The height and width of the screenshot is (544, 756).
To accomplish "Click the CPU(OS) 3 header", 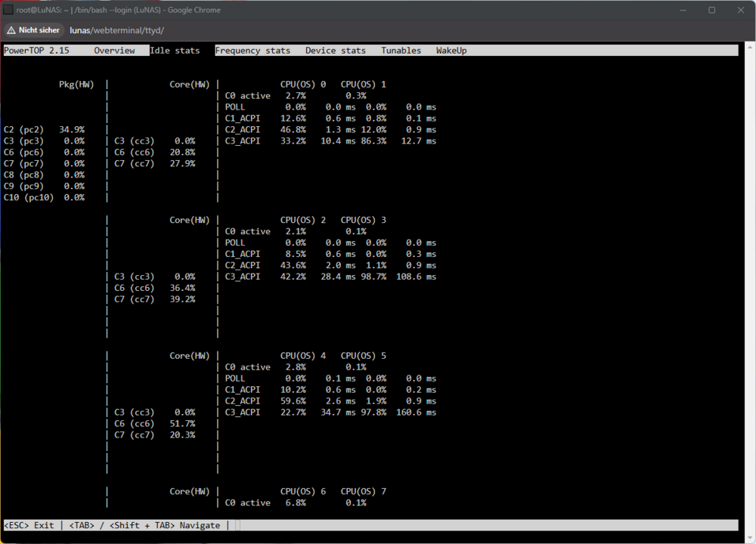I will [x=364, y=220].
